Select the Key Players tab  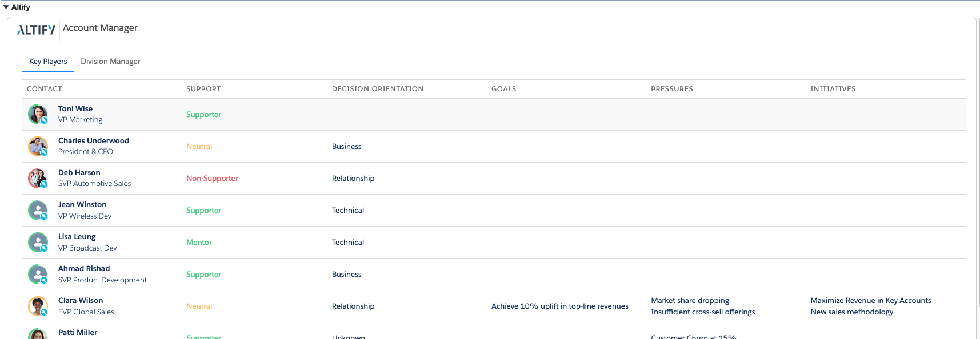click(x=48, y=61)
